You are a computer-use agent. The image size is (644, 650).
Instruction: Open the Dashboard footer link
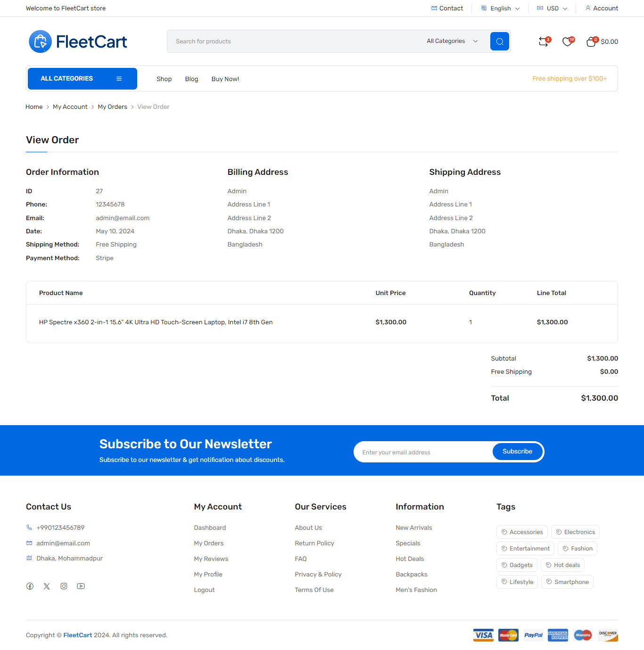[x=210, y=528]
